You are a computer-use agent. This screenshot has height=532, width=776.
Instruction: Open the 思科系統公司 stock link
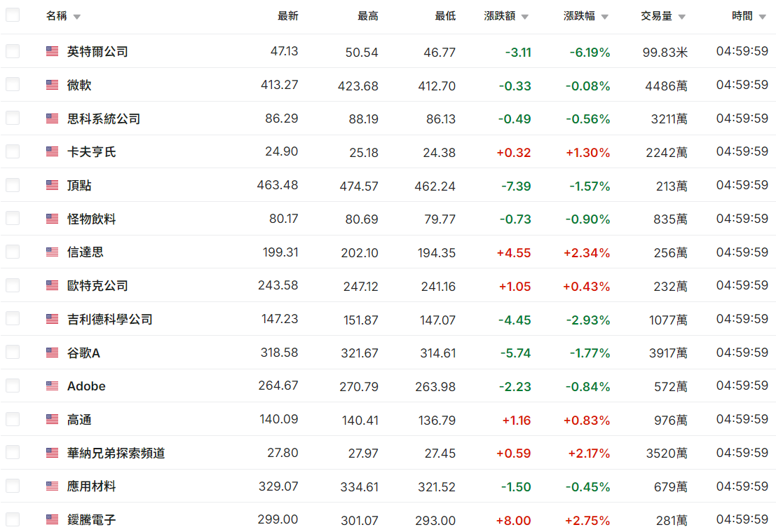104,118
